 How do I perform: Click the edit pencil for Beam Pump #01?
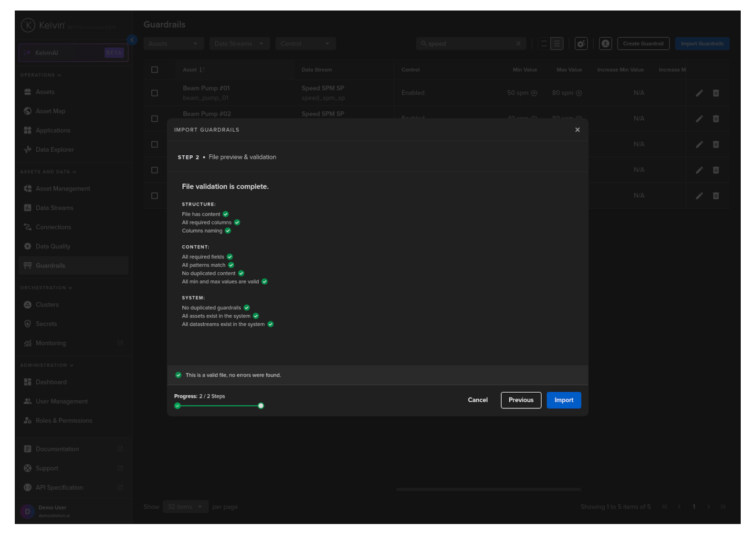699,93
